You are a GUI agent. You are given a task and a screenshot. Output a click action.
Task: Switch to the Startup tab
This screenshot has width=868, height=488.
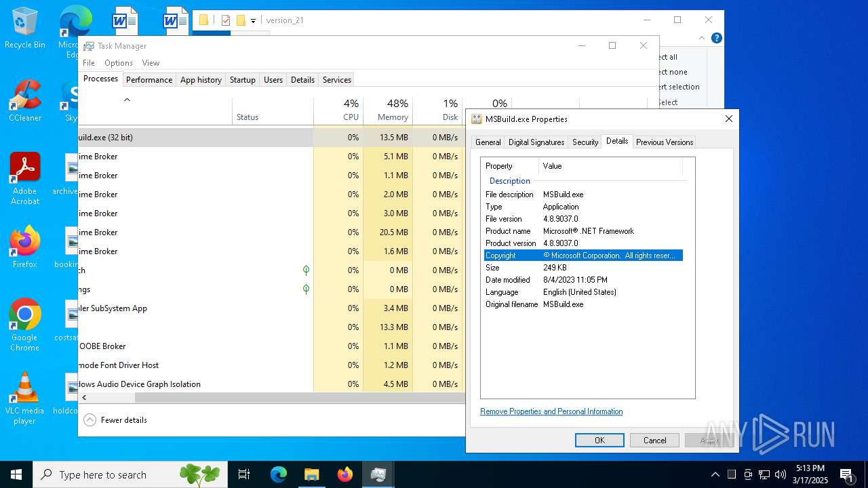(242, 80)
